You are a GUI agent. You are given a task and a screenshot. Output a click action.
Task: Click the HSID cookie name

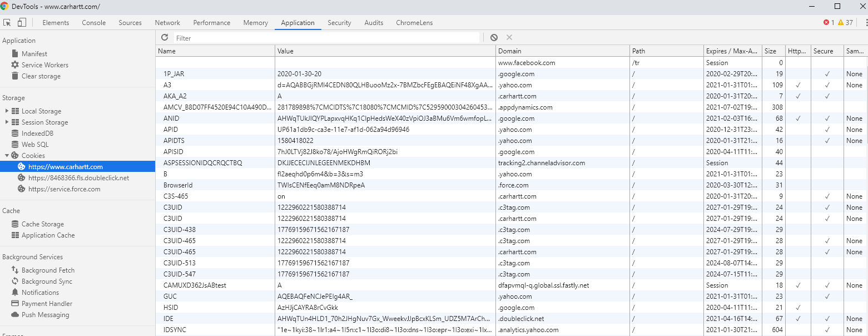click(x=171, y=308)
